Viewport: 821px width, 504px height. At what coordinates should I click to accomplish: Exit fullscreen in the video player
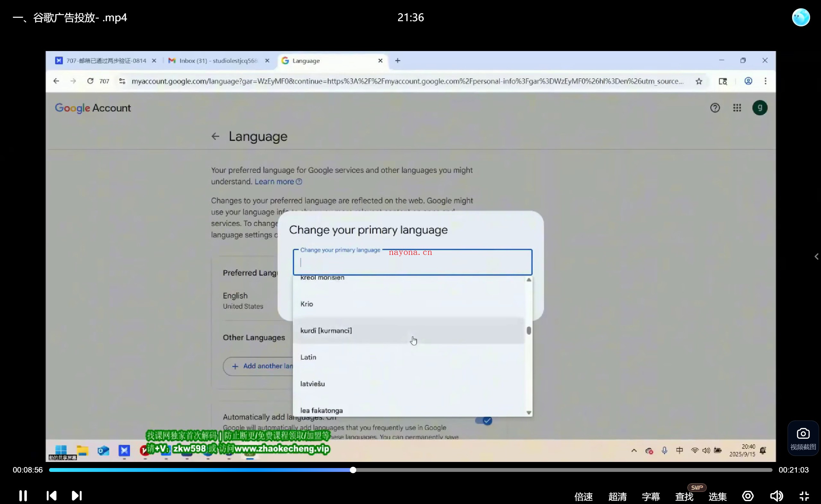pyautogui.click(x=804, y=496)
